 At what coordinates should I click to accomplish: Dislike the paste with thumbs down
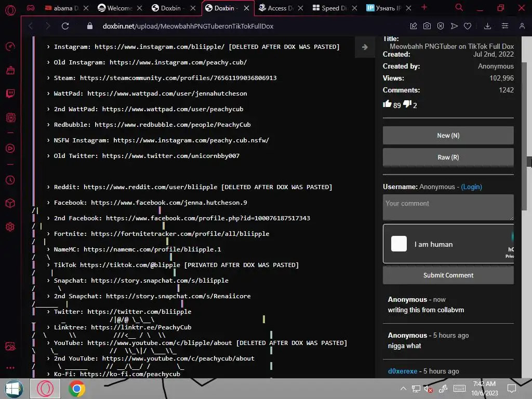coord(407,104)
